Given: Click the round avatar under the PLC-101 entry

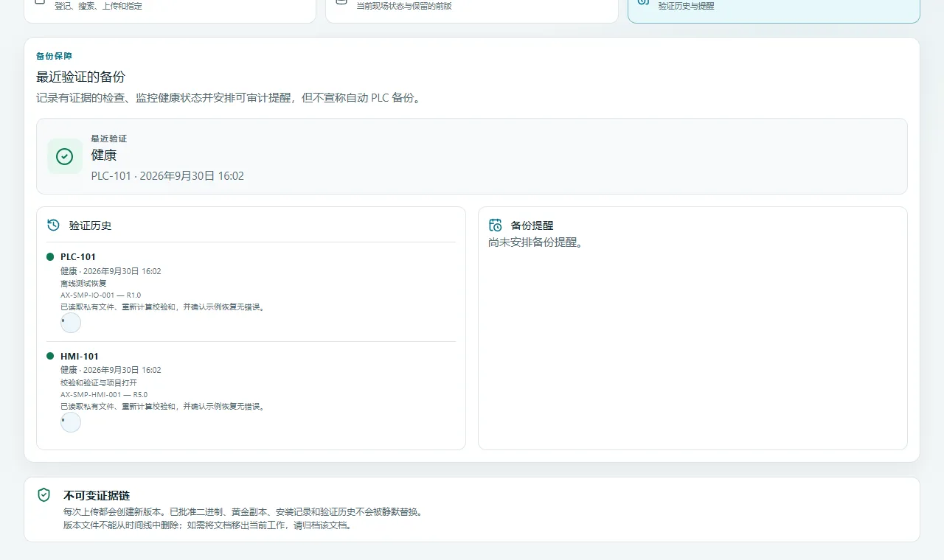Looking at the screenshot, I should pyautogui.click(x=71, y=323).
